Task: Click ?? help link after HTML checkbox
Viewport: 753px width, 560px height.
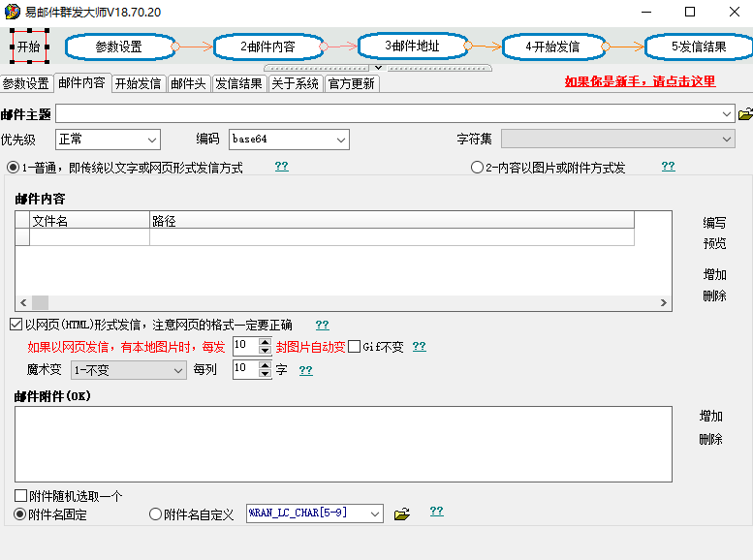Action: pos(323,325)
